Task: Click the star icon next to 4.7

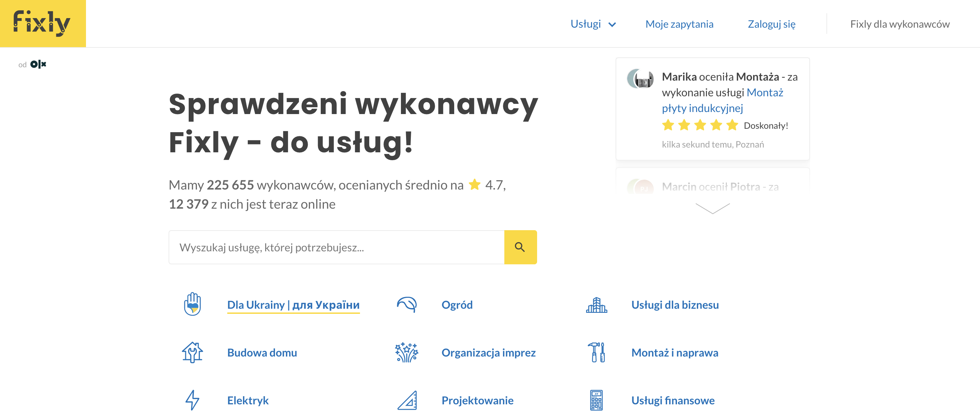Action: pos(474,184)
